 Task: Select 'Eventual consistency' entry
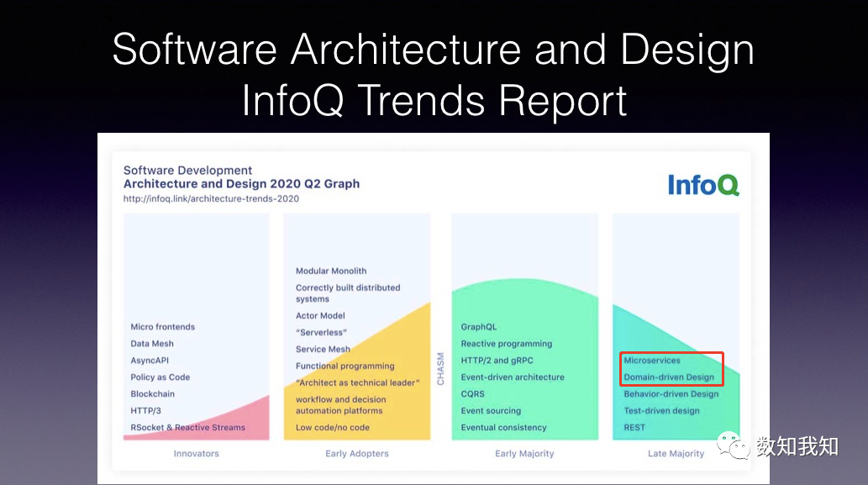click(504, 427)
